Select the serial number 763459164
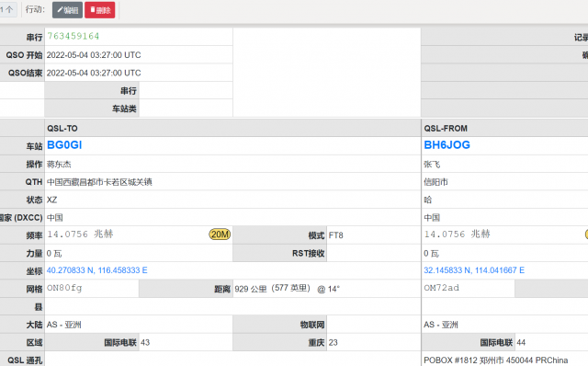The height and width of the screenshot is (366, 588). 73,37
